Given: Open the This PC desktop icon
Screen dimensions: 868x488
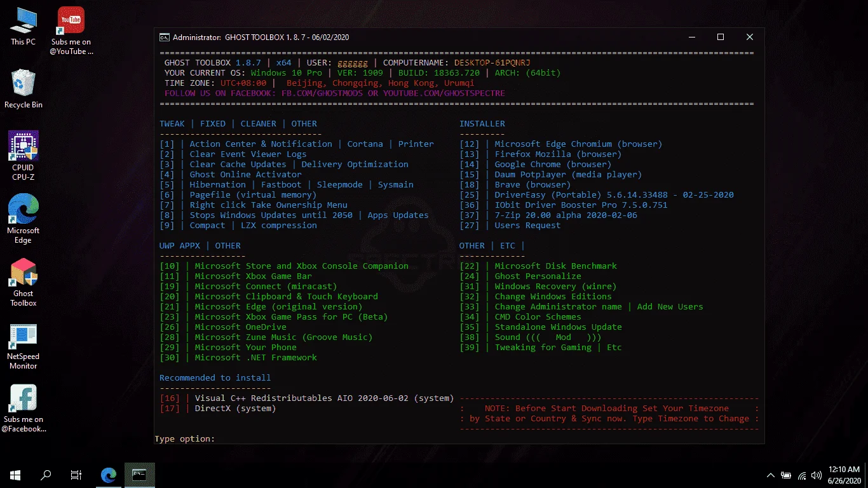Looking at the screenshot, I should click(24, 27).
